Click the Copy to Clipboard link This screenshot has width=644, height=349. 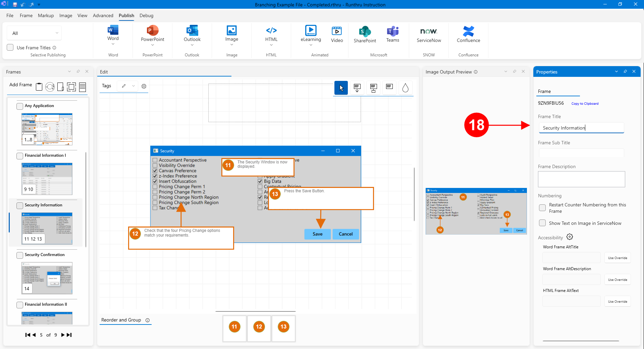[x=585, y=104]
